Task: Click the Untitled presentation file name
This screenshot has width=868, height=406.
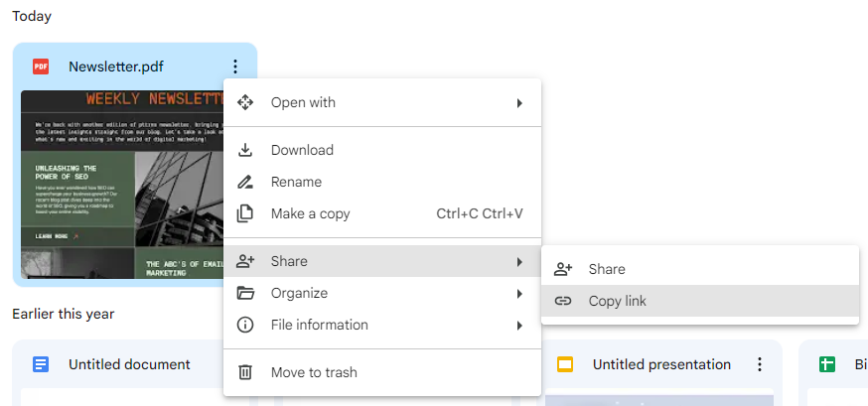Action: [661, 364]
